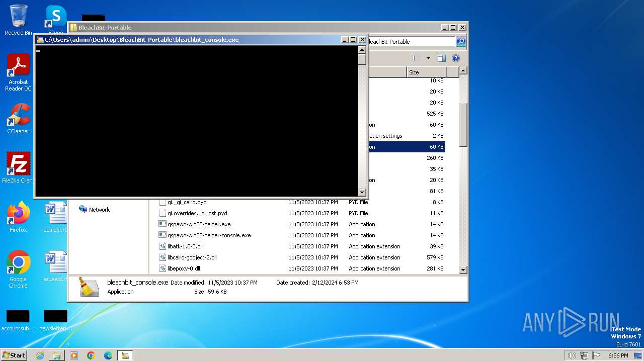Screen dimensions: 644x362
Task: Click bleachbit_console.exe name in details pane
Action: pos(137,283)
